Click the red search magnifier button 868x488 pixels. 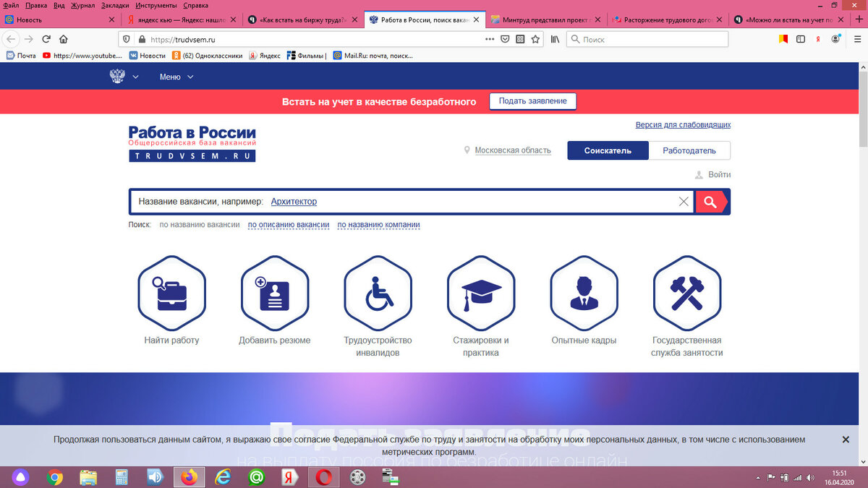click(x=712, y=202)
